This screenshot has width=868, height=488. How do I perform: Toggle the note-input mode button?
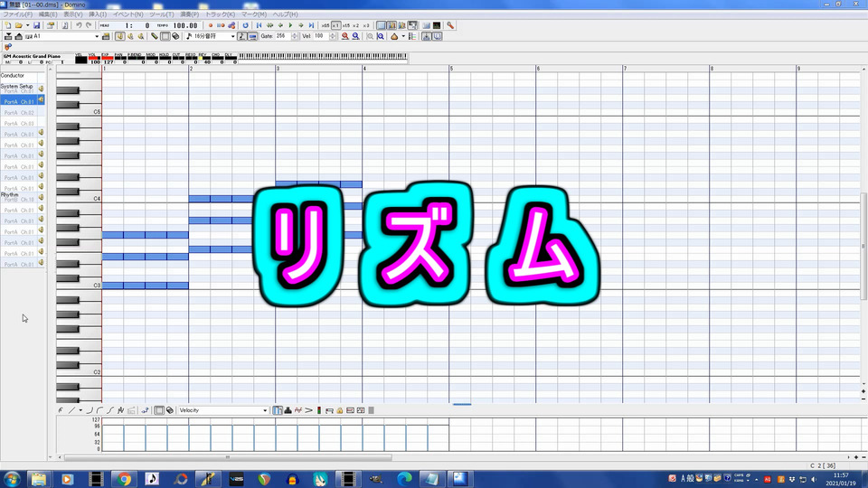(x=242, y=36)
